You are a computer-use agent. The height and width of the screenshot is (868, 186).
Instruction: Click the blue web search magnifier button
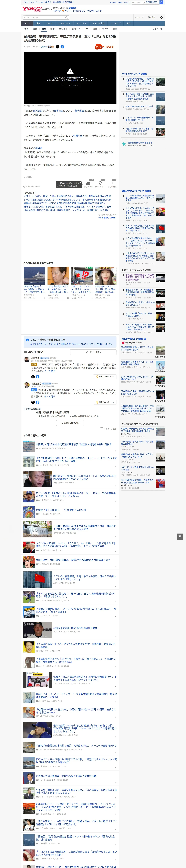pos(161,2)
